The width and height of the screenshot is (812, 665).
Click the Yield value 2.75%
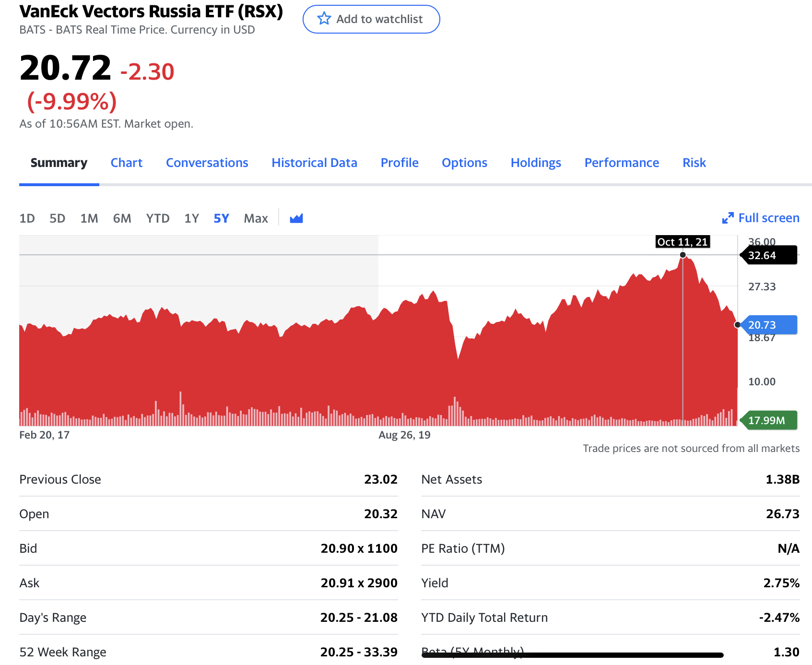point(781,583)
